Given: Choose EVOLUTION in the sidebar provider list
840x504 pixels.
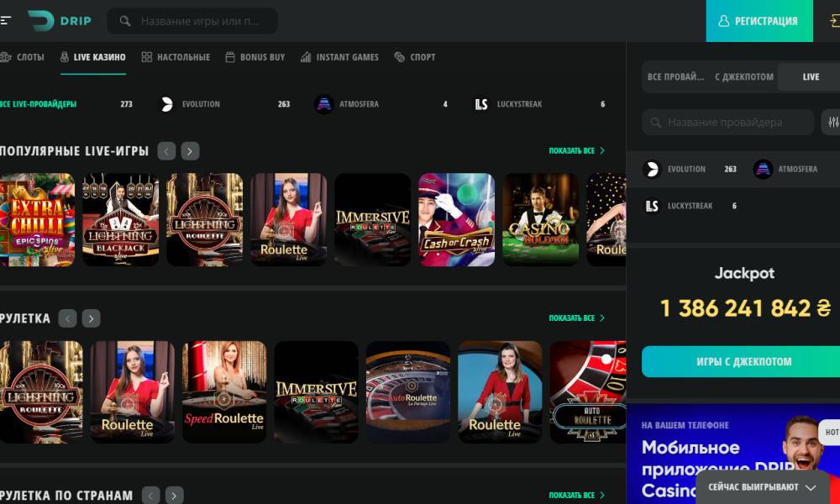Looking at the screenshot, I should pyautogui.click(x=690, y=169).
